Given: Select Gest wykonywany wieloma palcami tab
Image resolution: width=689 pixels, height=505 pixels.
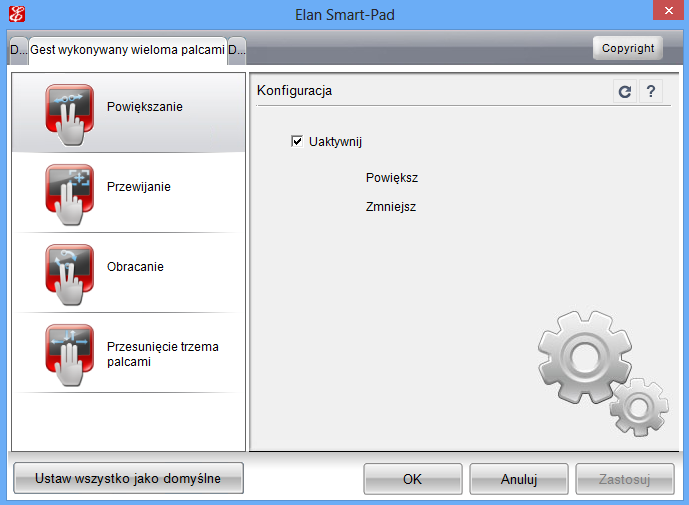Looking at the screenshot, I should 127,50.
